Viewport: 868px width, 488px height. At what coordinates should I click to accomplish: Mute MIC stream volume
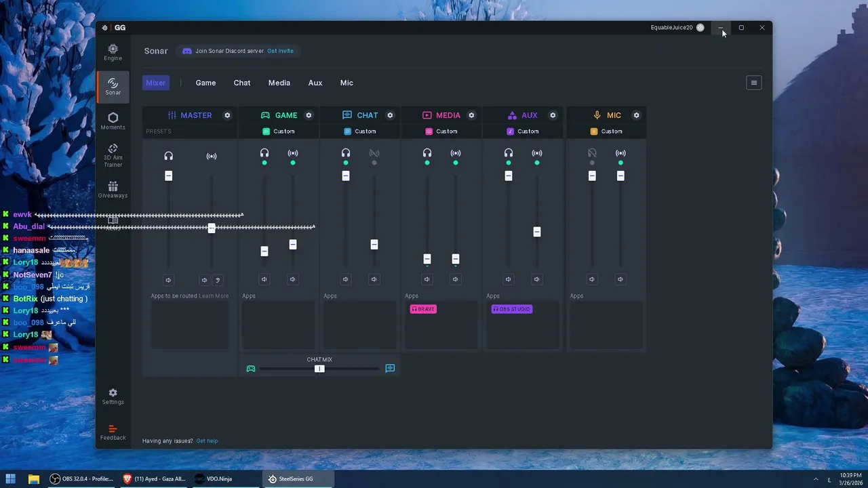pos(620,279)
